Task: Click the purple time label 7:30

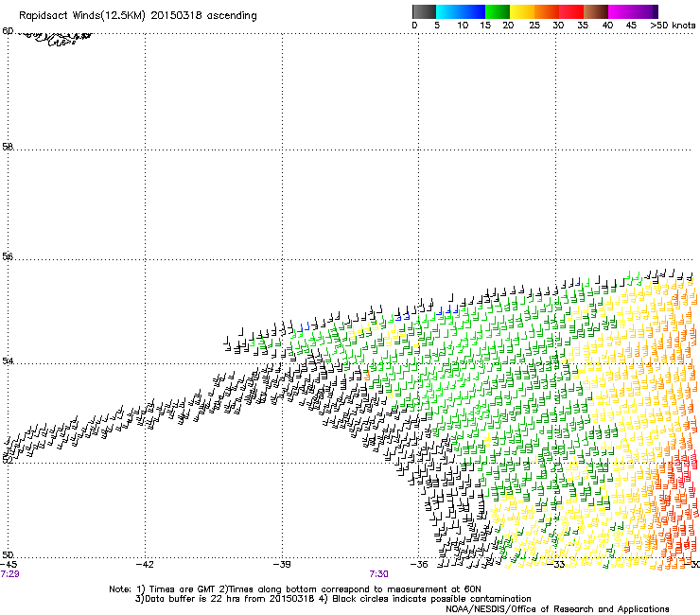Action: [x=378, y=574]
